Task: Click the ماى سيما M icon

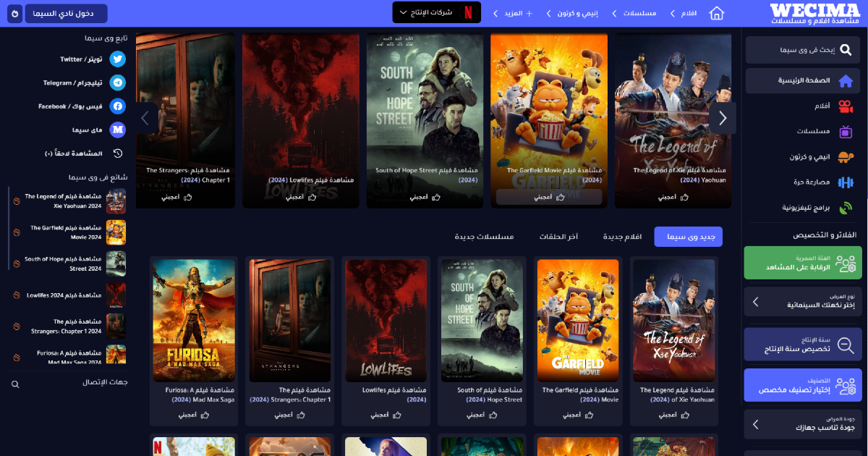Action: coord(118,130)
